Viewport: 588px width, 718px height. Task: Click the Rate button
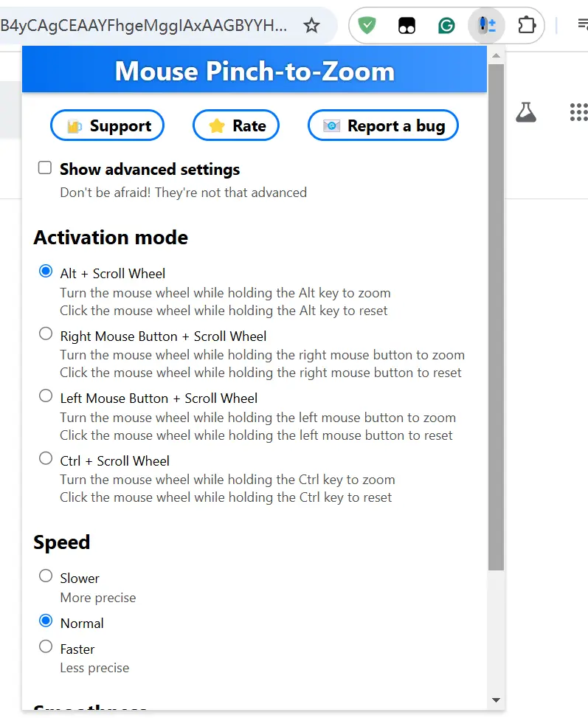(x=236, y=125)
